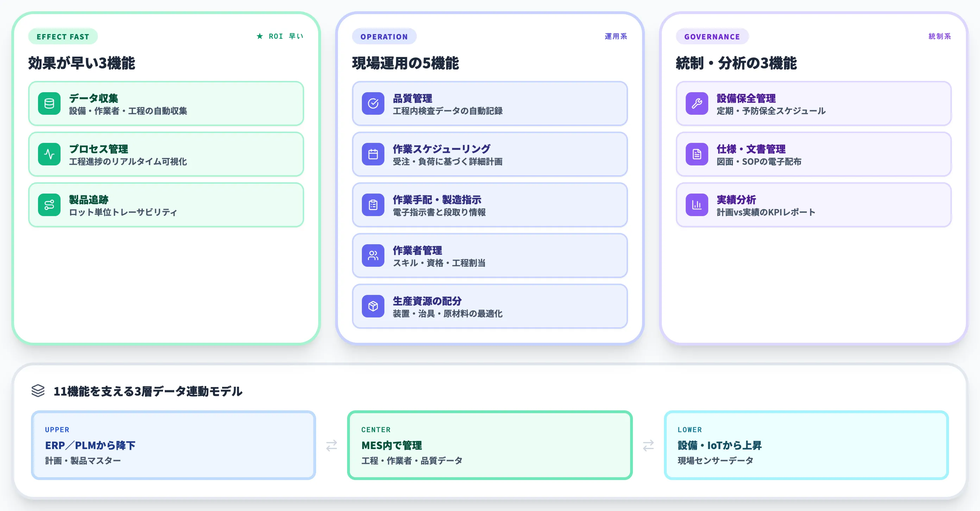Toggle the EFFECT FAST badge

click(63, 37)
